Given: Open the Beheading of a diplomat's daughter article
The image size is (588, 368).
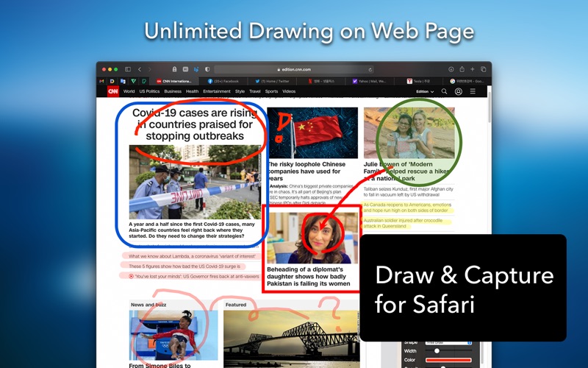Looking at the screenshot, I should click(x=309, y=277).
